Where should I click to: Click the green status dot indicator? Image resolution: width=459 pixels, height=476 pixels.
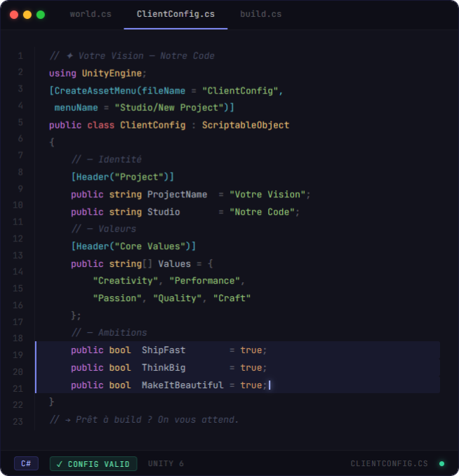[x=441, y=463]
